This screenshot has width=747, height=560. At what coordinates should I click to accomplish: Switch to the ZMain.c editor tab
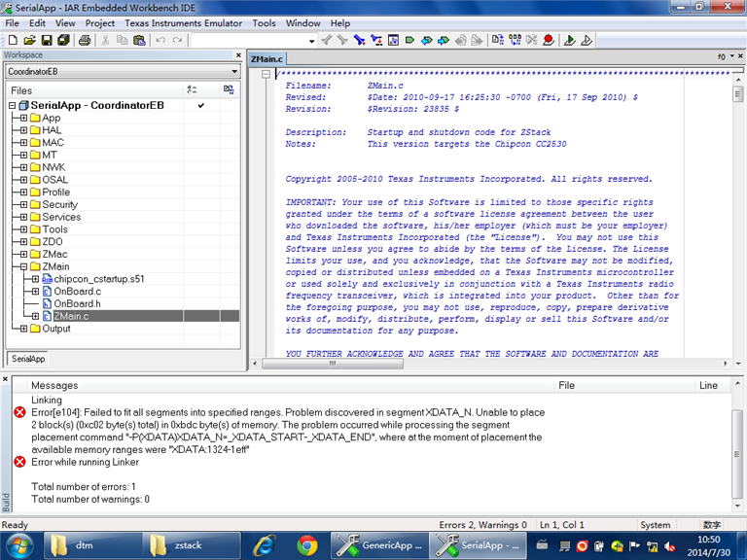(267, 59)
